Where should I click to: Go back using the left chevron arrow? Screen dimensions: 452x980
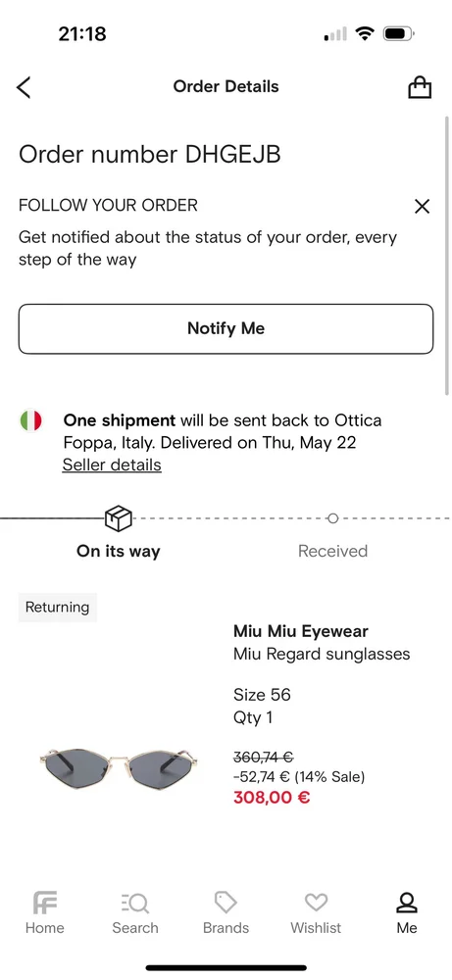click(x=24, y=87)
